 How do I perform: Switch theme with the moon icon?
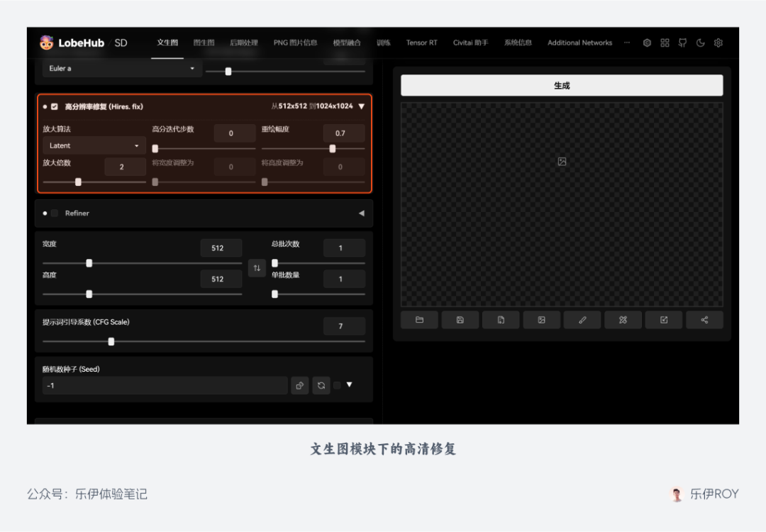point(700,43)
